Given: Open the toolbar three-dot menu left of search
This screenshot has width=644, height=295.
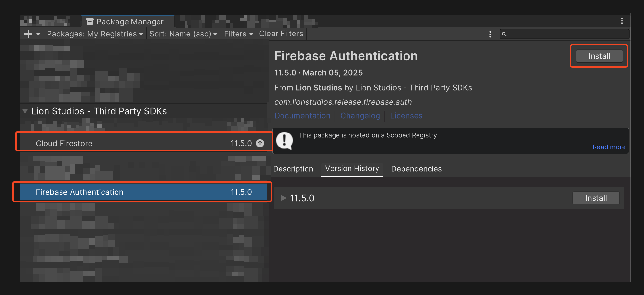Looking at the screenshot, I should point(490,34).
